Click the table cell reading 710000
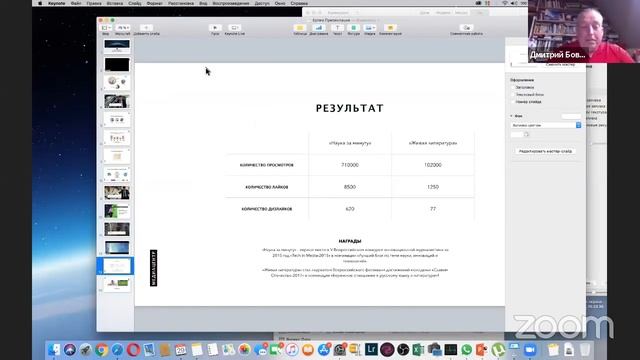This screenshot has width=640, height=360. point(350,165)
